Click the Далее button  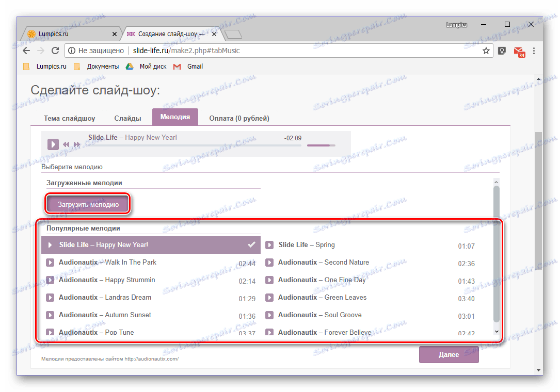coord(449,354)
